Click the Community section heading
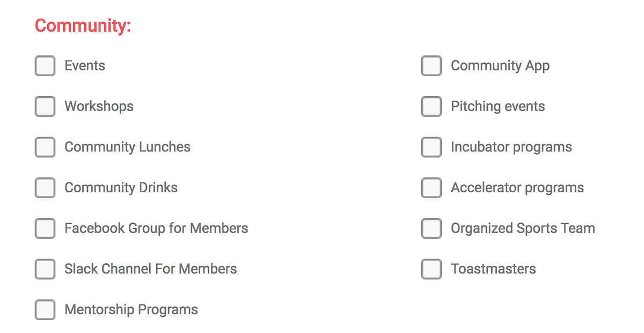 coord(83,25)
